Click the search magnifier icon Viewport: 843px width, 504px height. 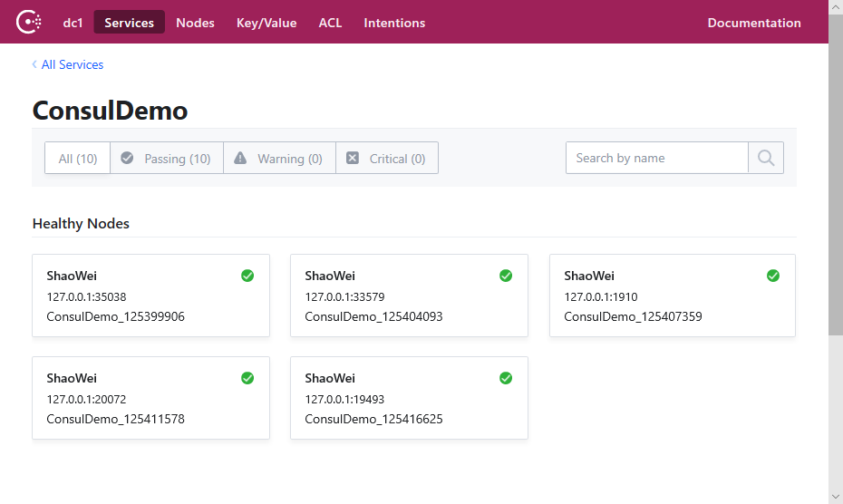[x=766, y=158]
